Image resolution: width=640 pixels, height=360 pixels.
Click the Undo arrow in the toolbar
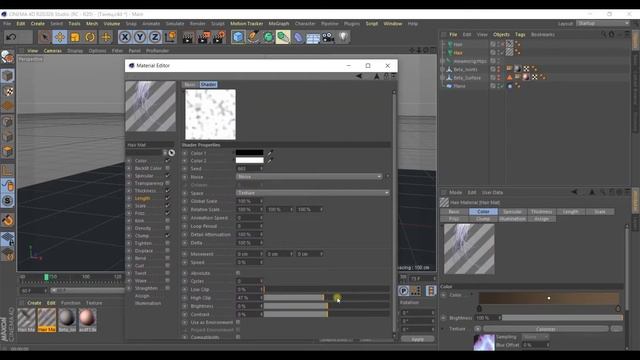[11, 37]
